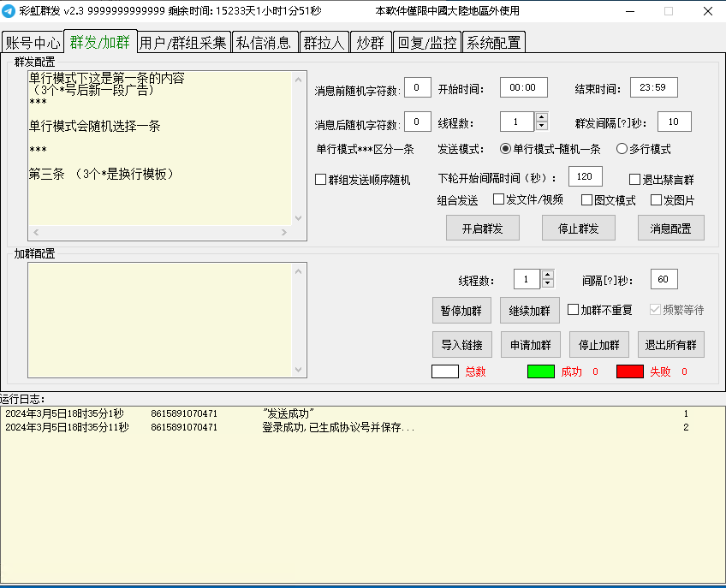Screen dimensions: 726x588
Task: Click the red 失败 color box
Action: [x=629, y=371]
